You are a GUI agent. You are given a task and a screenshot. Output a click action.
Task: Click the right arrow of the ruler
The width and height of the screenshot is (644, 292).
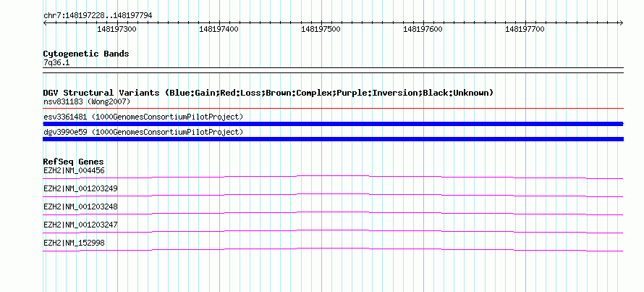pyautogui.click(x=621, y=23)
